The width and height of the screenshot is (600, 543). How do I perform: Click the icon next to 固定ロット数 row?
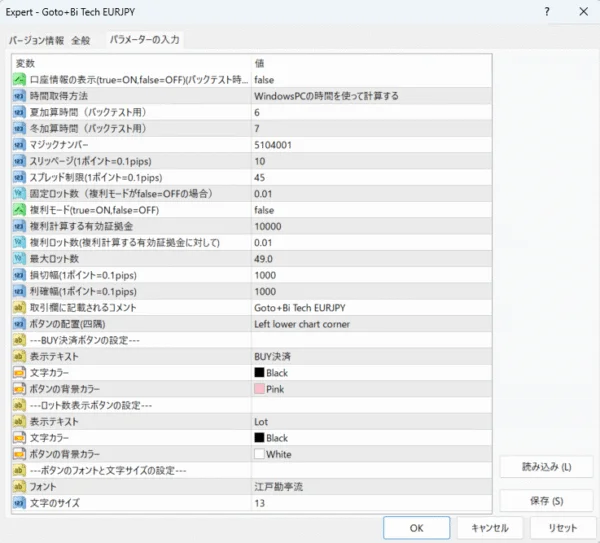(x=20, y=193)
